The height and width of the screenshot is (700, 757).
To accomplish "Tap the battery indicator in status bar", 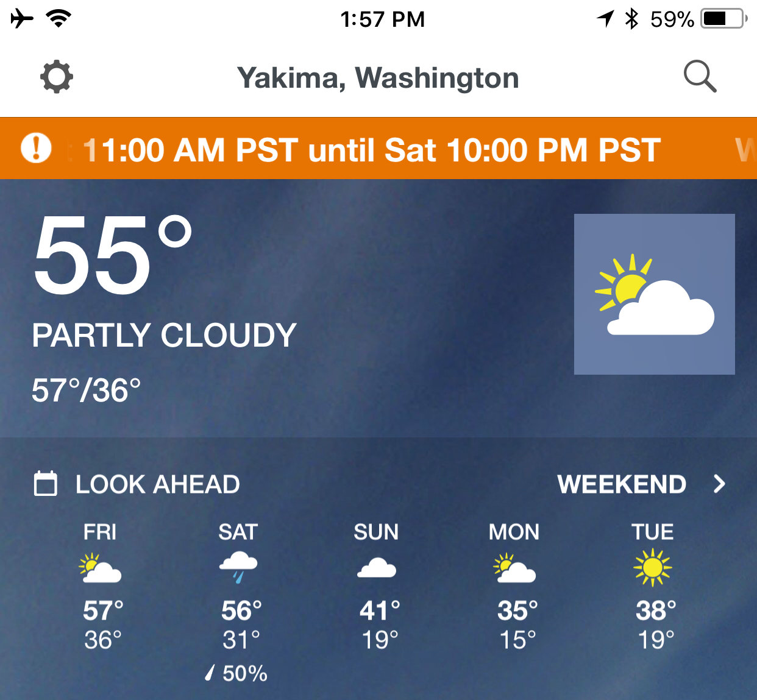I will (x=724, y=19).
